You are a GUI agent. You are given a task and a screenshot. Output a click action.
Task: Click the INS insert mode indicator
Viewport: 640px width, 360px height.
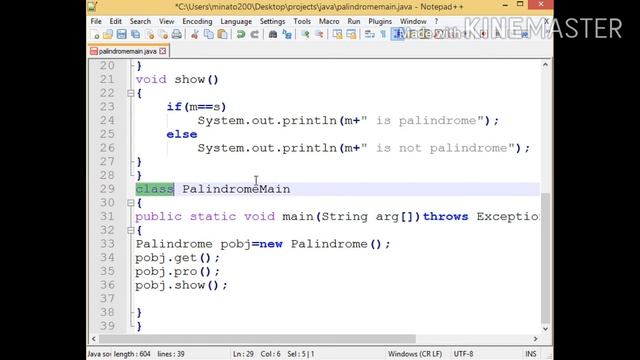click(x=531, y=354)
